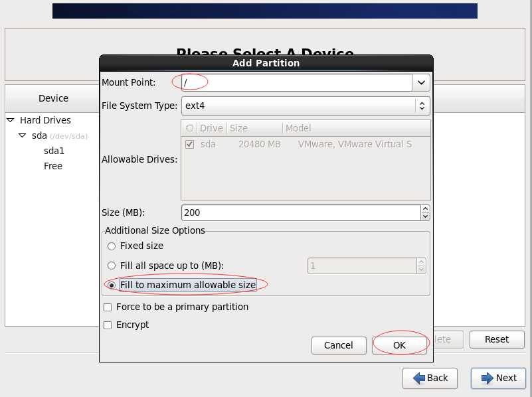Increase the Fill all space up to value stepper
The image size is (532, 397).
421,262
